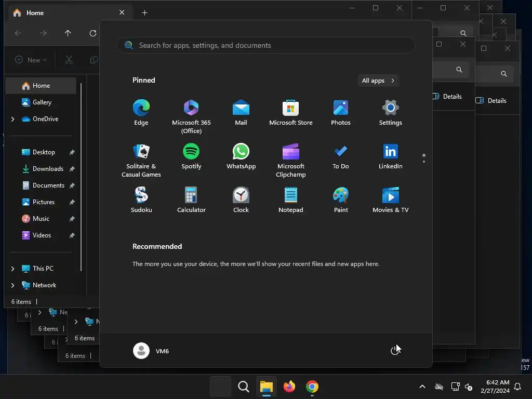Viewport: 532px width, 399px height.
Task: Click the Power button in Start menu
Action: click(395, 351)
